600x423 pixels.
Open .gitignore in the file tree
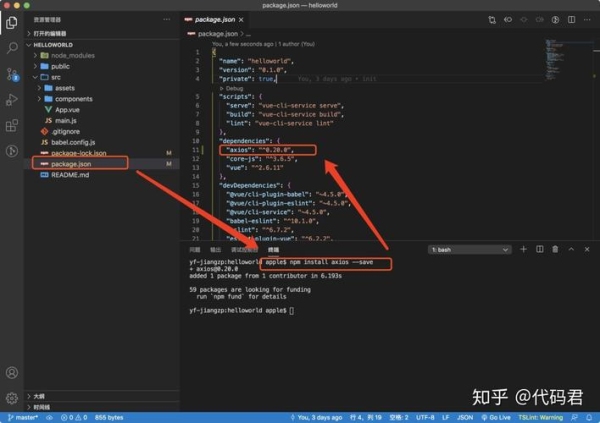pyautogui.click(x=65, y=131)
